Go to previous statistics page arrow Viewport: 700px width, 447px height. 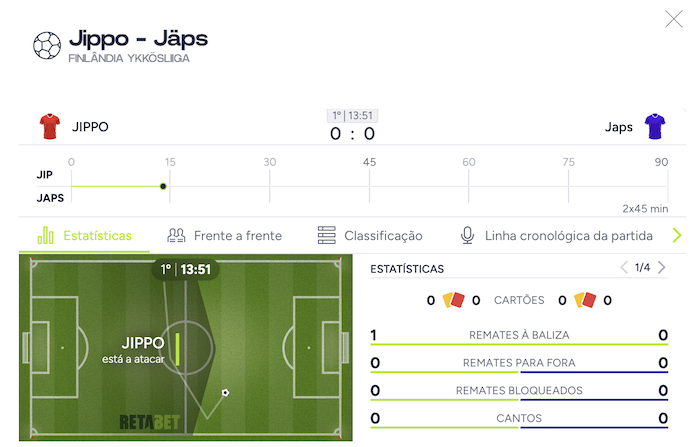pyautogui.click(x=624, y=267)
